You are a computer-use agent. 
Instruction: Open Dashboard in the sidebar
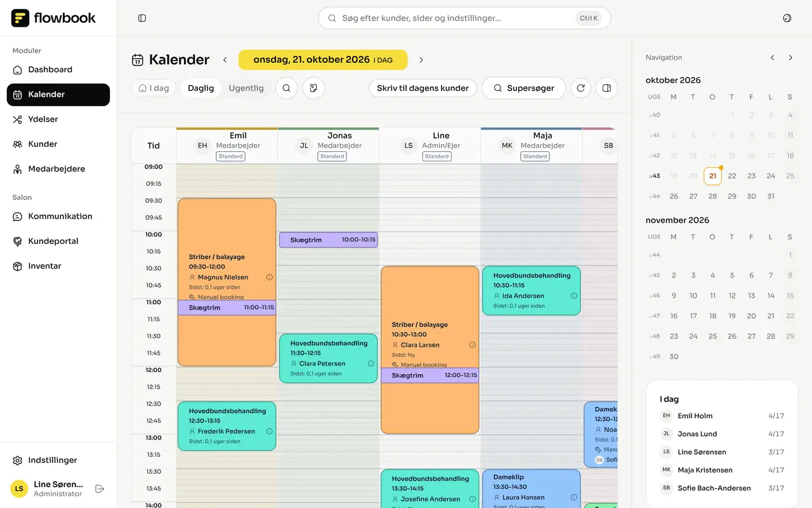[58, 70]
